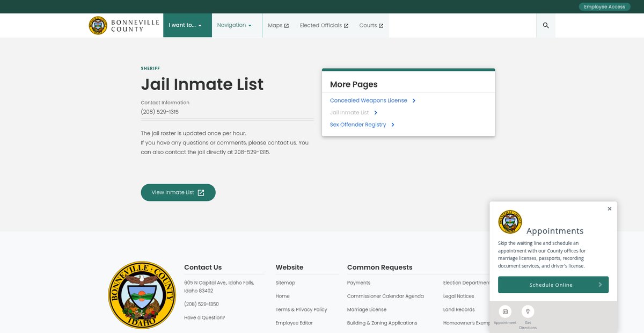Open the Marriage License link
Viewport: 644px width, 333px height.
tap(367, 309)
